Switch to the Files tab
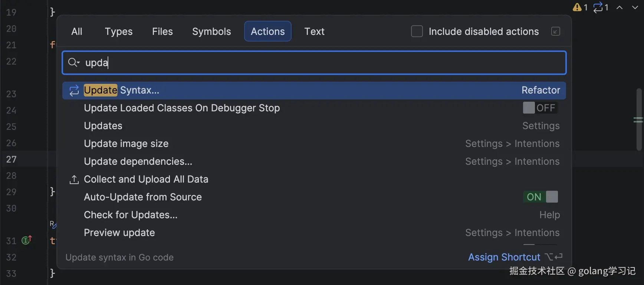Image resolution: width=644 pixels, height=285 pixels. click(162, 32)
